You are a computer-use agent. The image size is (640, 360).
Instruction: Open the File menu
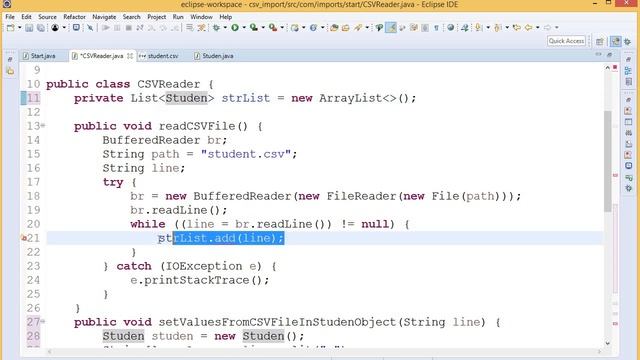point(10,17)
